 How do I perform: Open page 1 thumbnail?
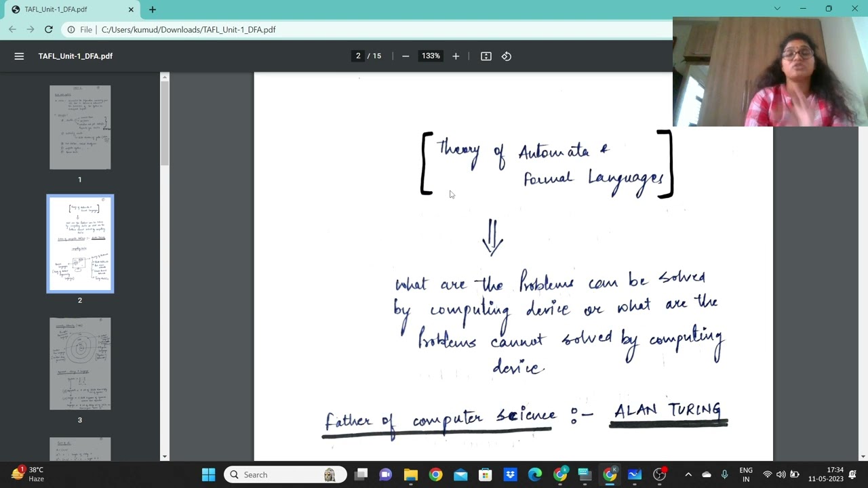[x=80, y=127]
